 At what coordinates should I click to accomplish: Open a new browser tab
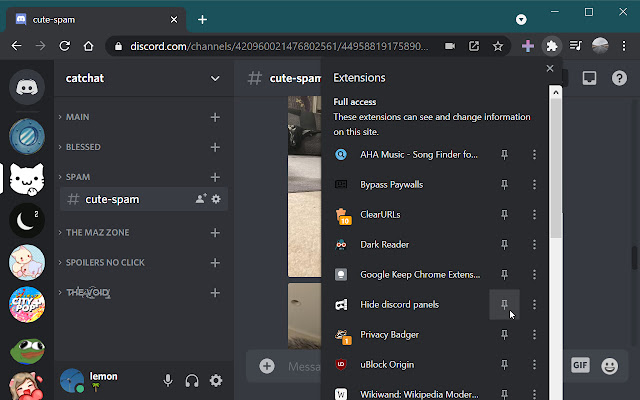202,19
